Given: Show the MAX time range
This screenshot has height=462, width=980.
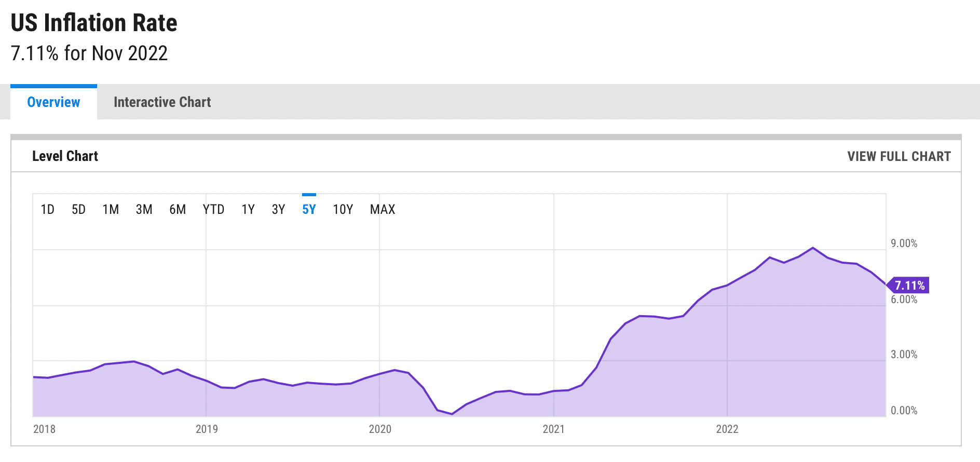Looking at the screenshot, I should 383,209.
